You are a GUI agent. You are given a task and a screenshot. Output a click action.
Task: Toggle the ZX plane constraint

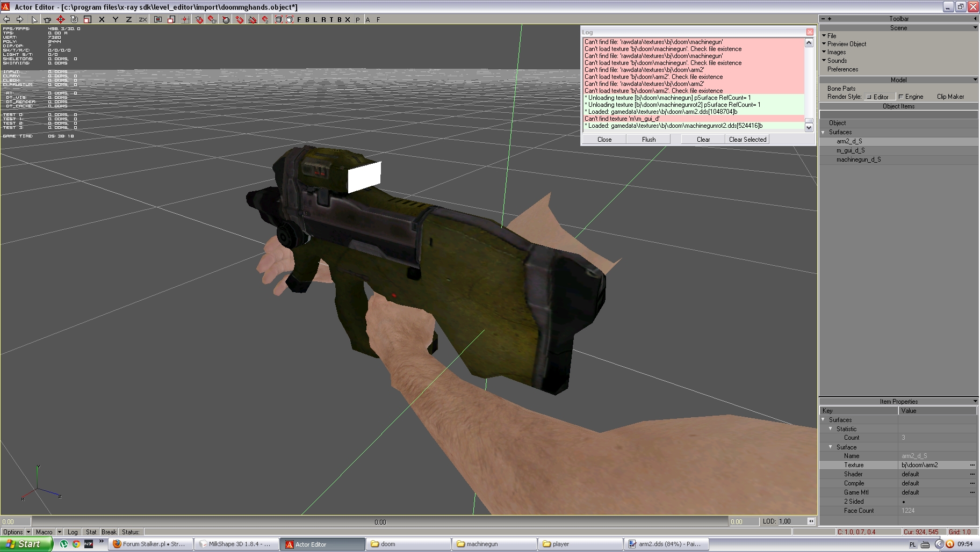click(x=143, y=19)
